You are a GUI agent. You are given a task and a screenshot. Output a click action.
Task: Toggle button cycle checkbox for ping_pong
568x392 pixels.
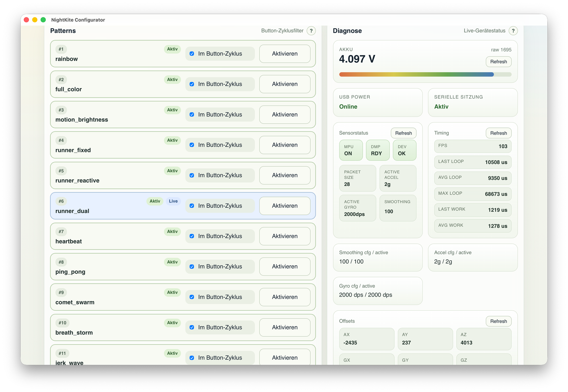pos(192,267)
